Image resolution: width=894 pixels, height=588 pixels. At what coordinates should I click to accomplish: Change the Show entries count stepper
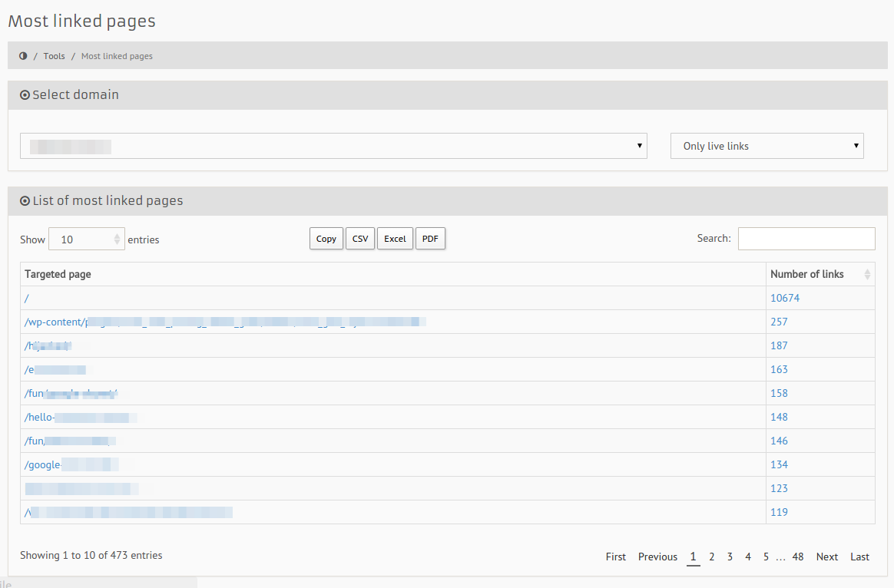click(x=118, y=239)
